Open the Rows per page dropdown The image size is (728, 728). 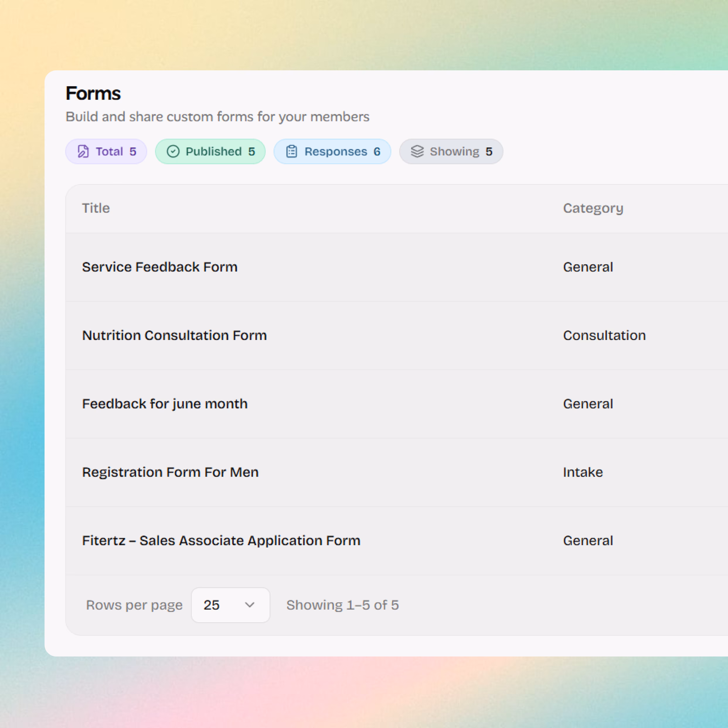click(230, 605)
